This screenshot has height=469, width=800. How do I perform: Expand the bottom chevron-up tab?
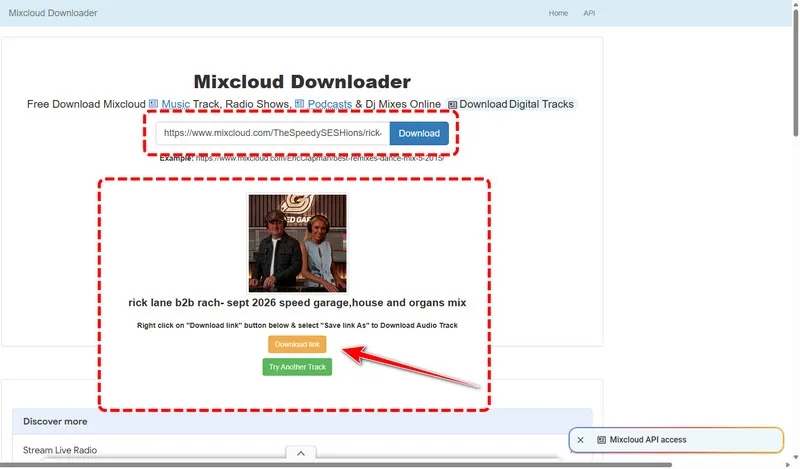coord(301,453)
